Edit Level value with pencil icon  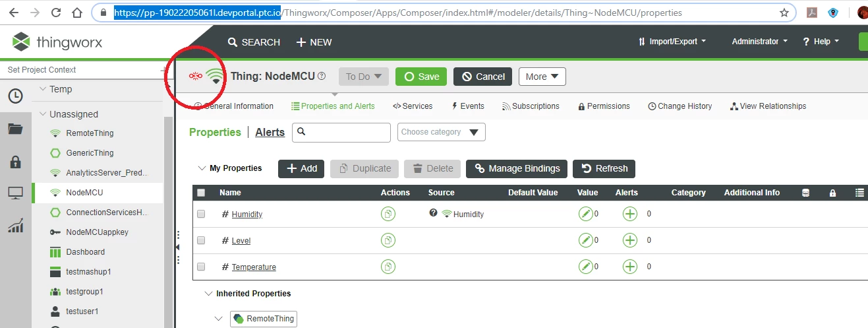point(585,240)
